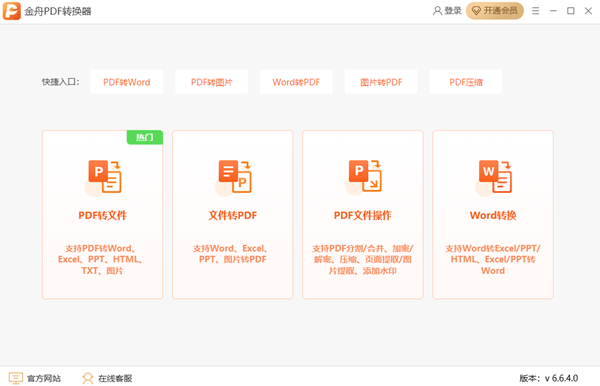Click the 在线客服 headset icon

coord(88,378)
